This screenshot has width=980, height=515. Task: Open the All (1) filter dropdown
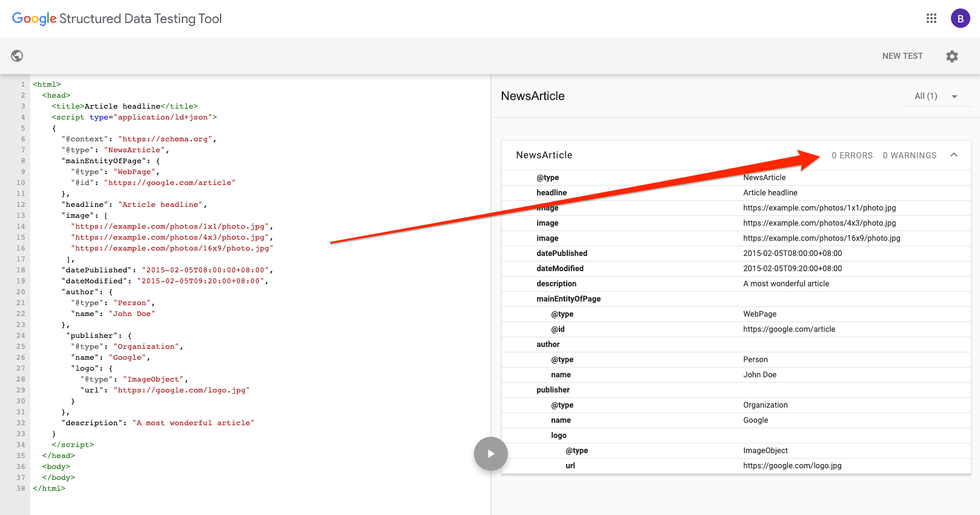pyautogui.click(x=938, y=96)
